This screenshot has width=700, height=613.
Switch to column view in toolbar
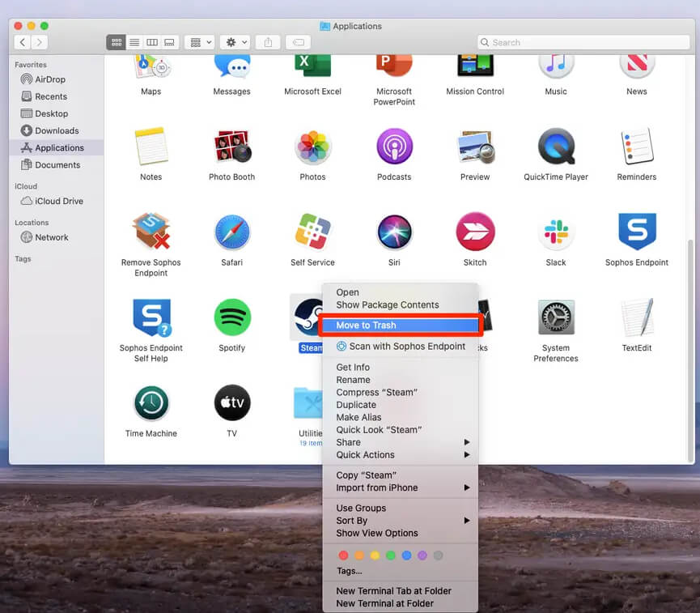click(x=152, y=42)
